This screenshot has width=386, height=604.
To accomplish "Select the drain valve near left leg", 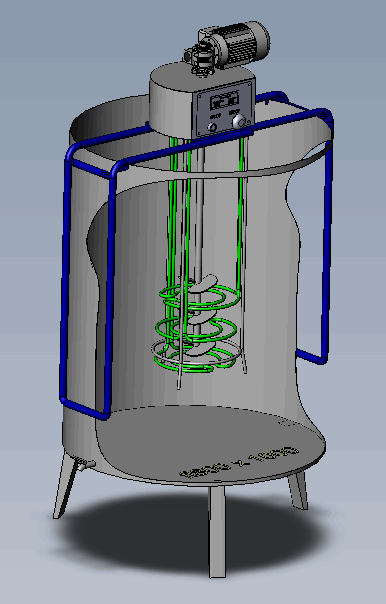I will 86,464.
